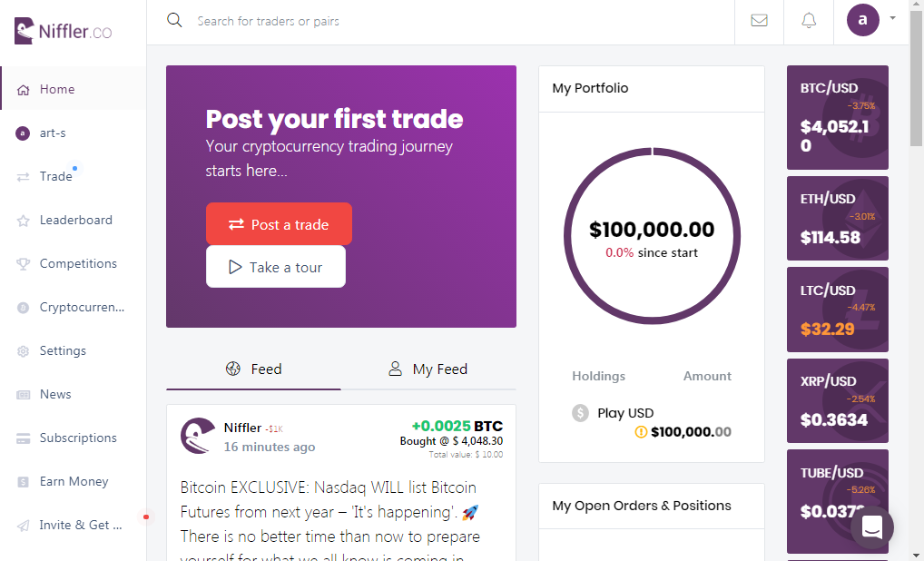
Task: Switch to the My Feed tab
Action: [428, 369]
